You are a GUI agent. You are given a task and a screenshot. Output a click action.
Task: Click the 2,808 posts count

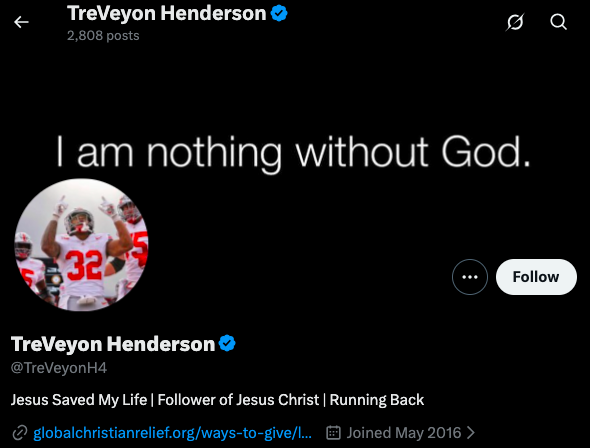tap(103, 35)
